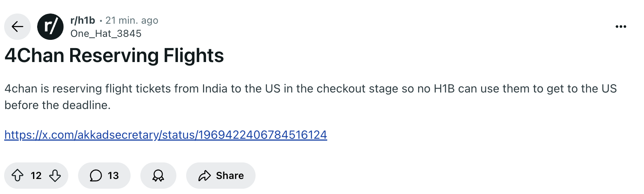Image resolution: width=644 pixels, height=194 pixels.
Task: Go back using the left arrow button
Action: 17,27
